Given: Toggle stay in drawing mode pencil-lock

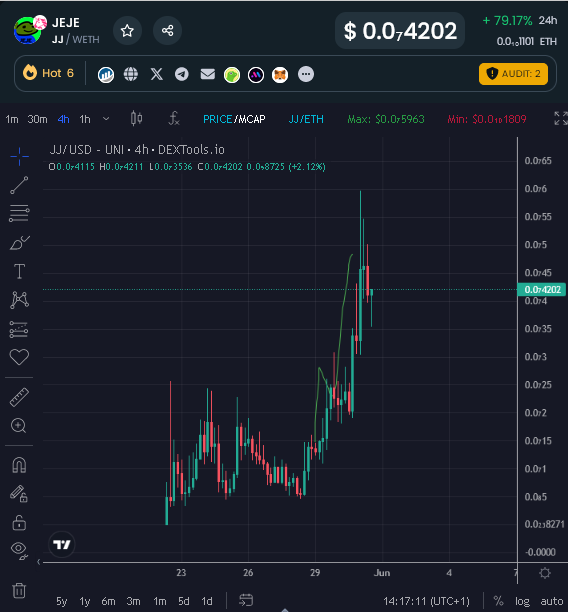Looking at the screenshot, I should (18, 494).
